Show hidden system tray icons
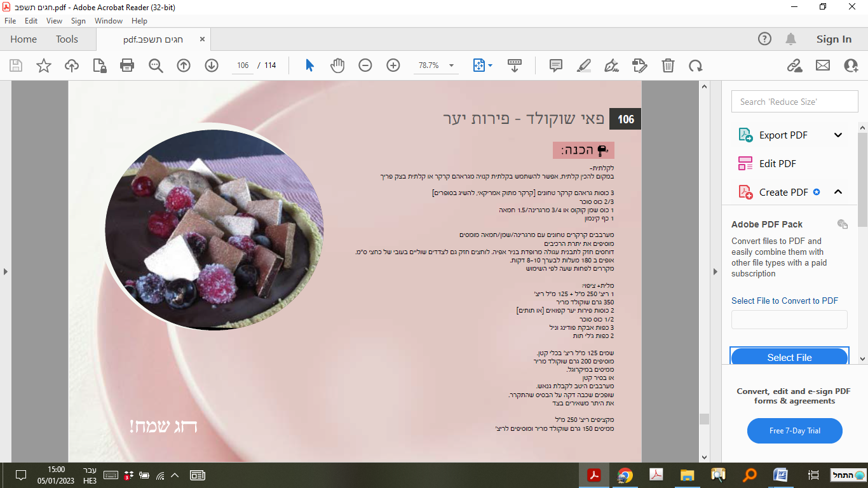Screen dimensions: 868x488 coord(175,475)
